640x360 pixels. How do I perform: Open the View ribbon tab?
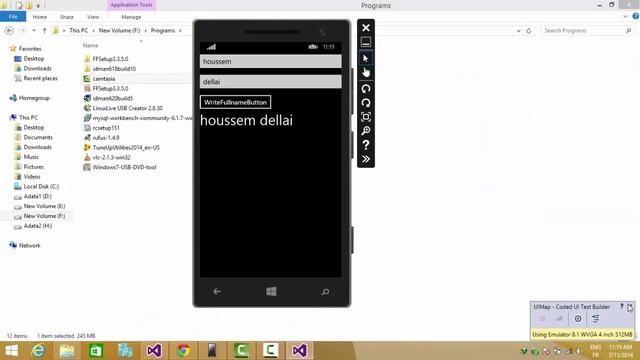[93, 17]
